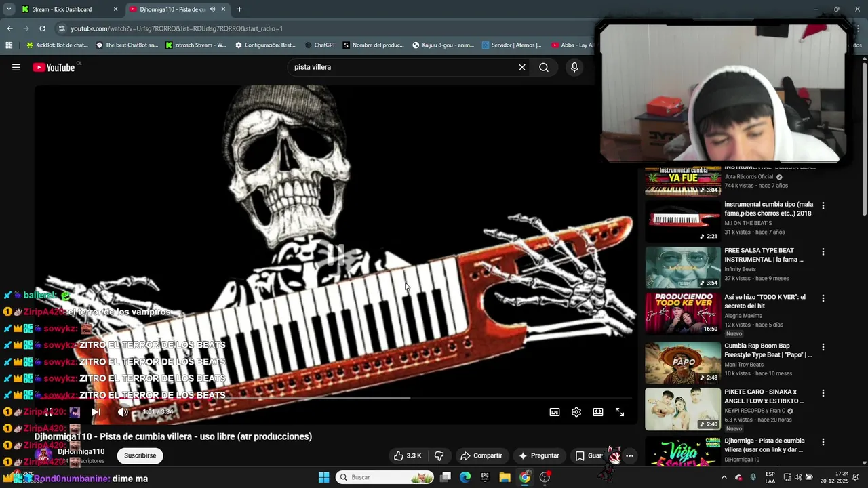Open the ChatGPT bookmark
Image resolution: width=868 pixels, height=488 pixels.
tap(320, 45)
